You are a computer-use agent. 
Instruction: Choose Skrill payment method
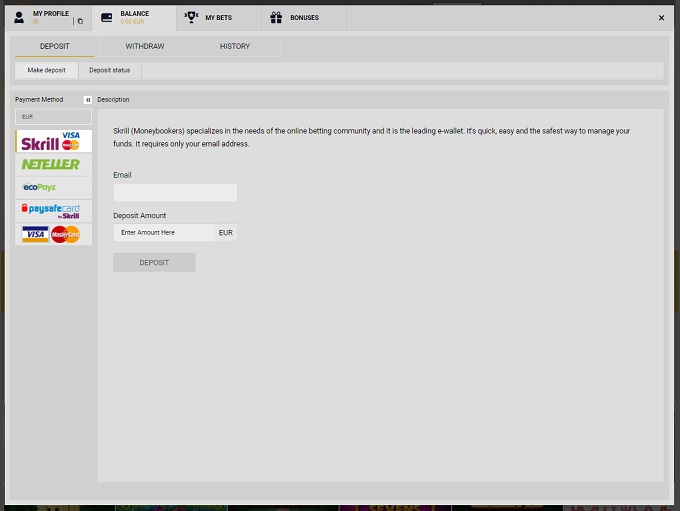55,141
